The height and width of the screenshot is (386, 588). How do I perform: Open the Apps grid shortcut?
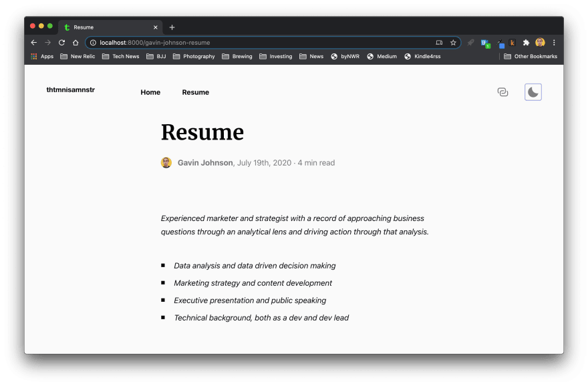42,57
